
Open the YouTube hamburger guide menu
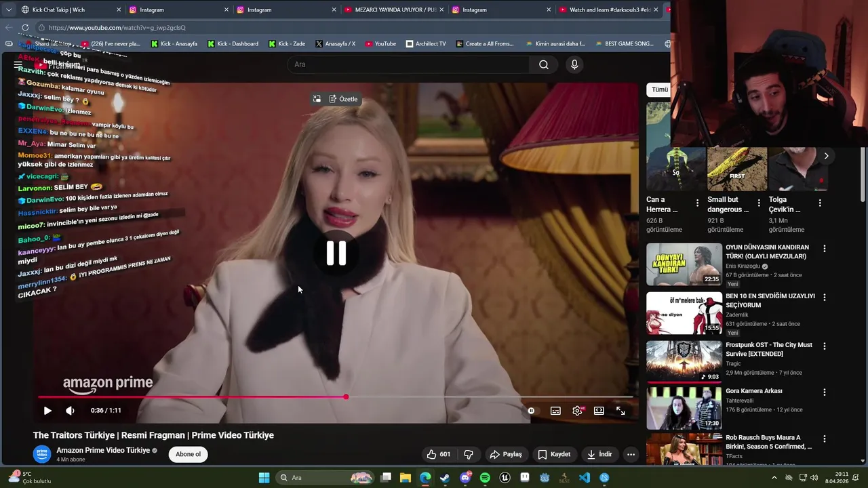pos(18,64)
